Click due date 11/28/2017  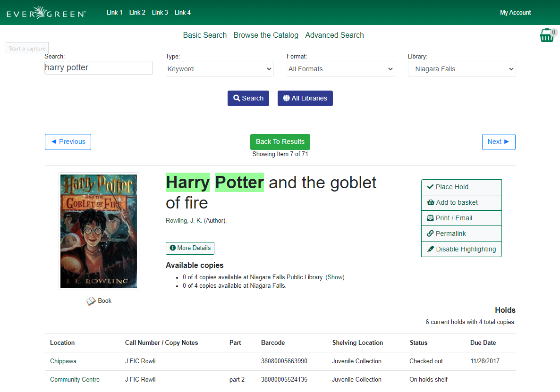pyautogui.click(x=484, y=361)
